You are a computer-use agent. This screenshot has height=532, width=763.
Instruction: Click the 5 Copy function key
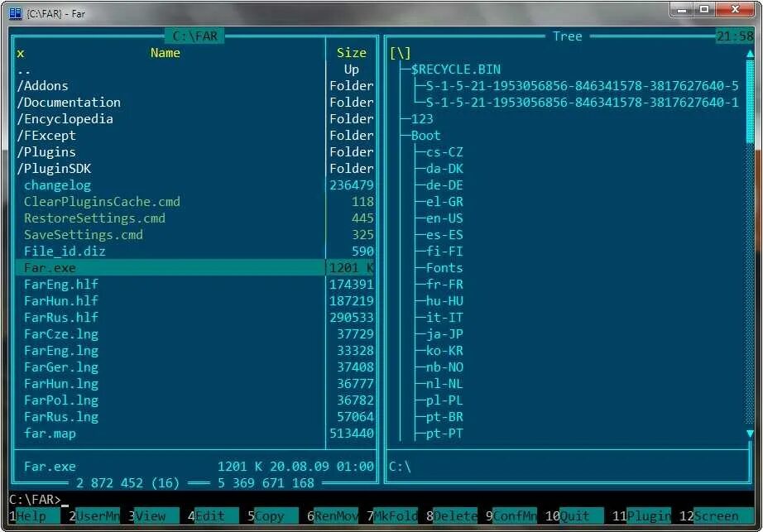tap(272, 516)
